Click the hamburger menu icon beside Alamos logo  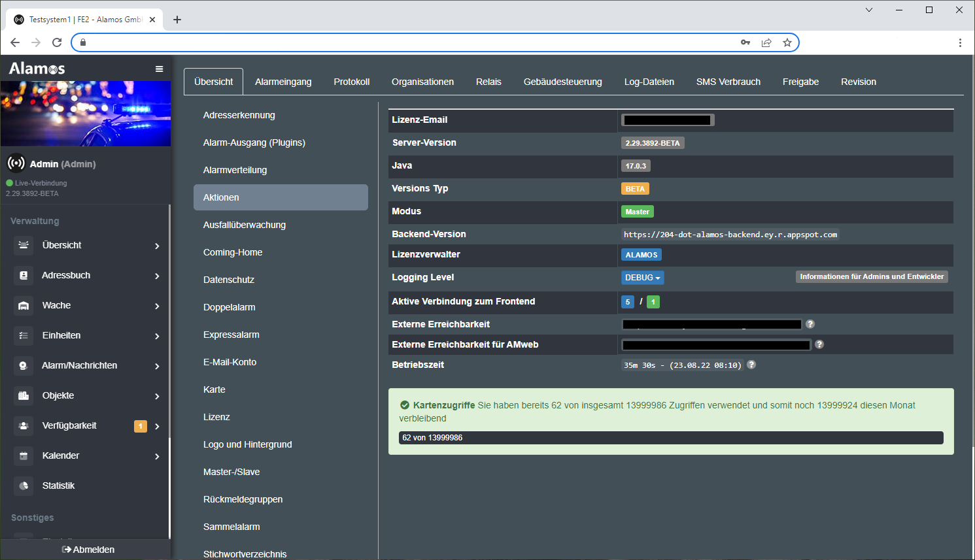pyautogui.click(x=159, y=69)
